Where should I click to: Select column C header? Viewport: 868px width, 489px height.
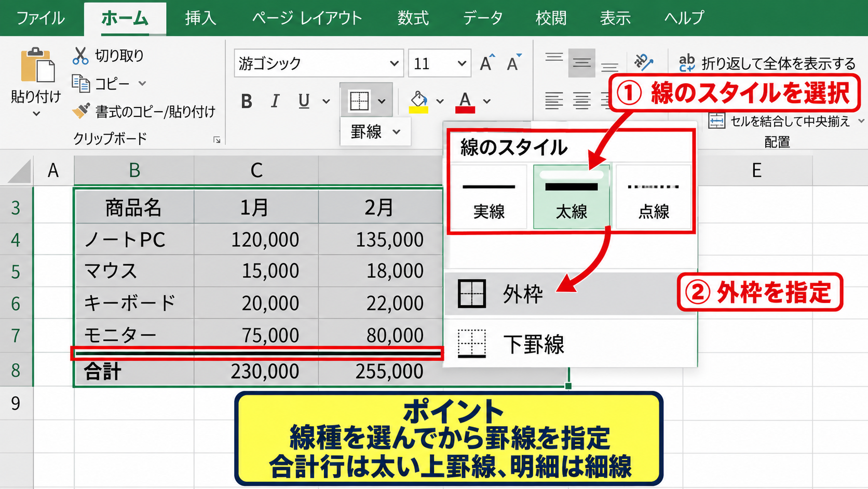coord(256,170)
